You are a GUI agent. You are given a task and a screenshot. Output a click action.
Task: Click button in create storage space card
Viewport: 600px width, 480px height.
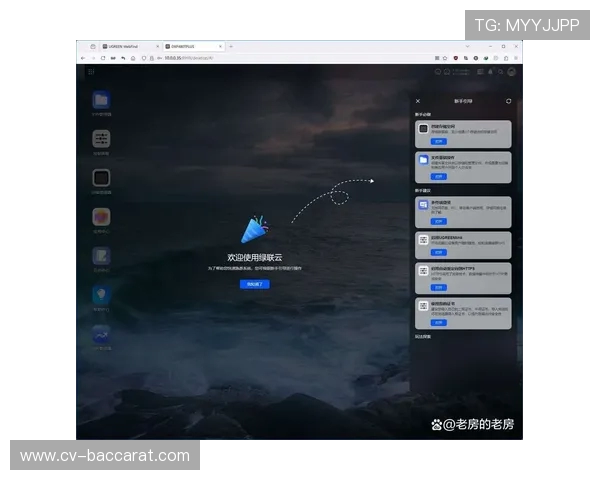coord(438,142)
